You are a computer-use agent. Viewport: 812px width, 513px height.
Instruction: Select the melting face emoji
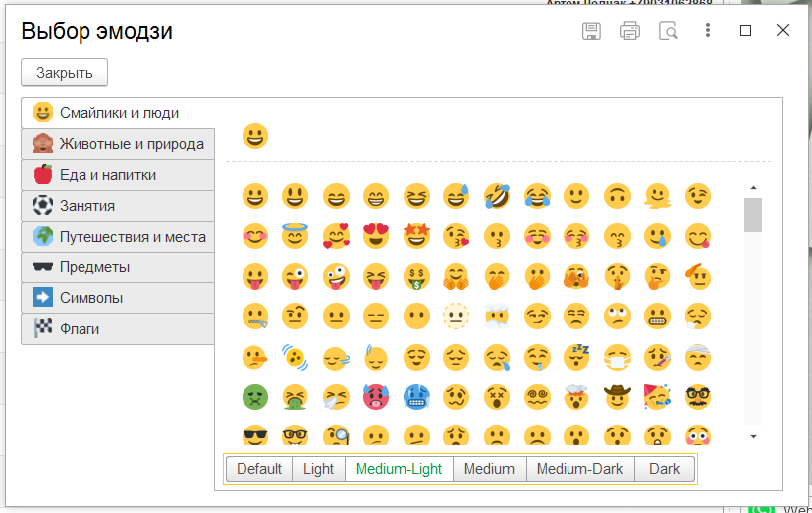click(x=658, y=197)
